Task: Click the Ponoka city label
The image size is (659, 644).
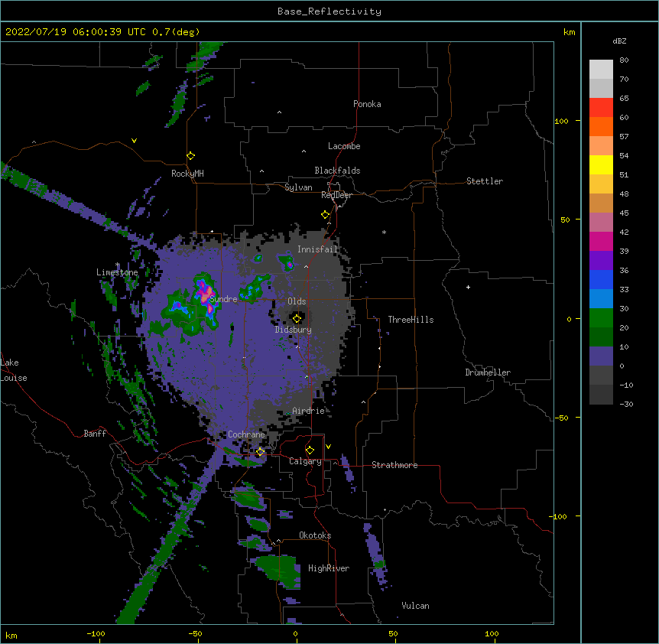Action: click(367, 104)
